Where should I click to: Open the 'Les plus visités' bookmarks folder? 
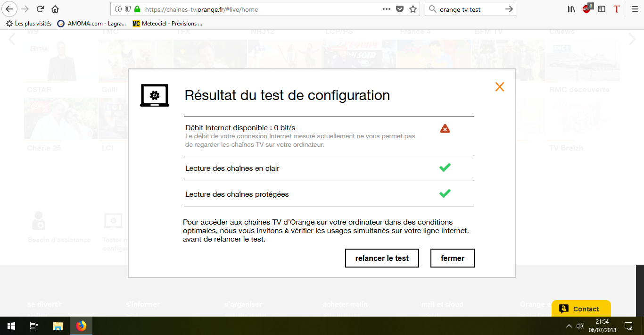(33, 23)
